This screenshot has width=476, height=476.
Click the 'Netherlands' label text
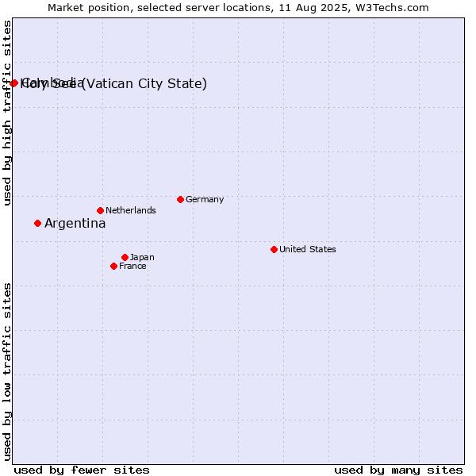pos(131,210)
